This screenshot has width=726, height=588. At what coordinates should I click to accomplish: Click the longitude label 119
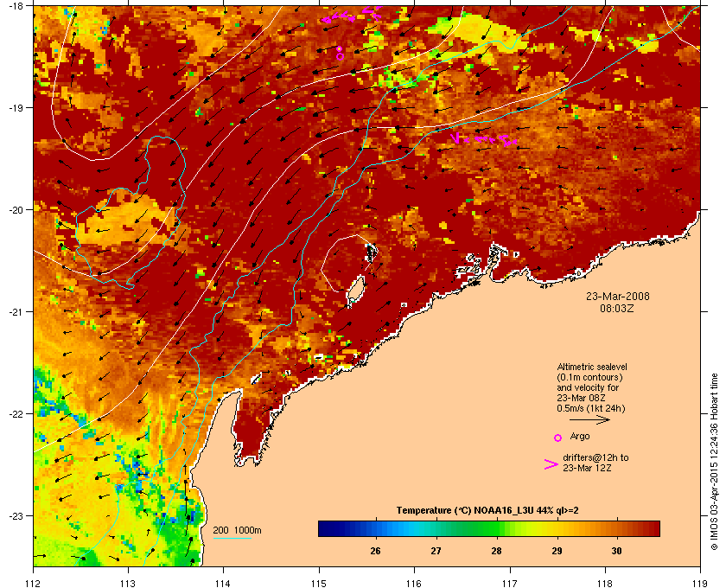700,583
